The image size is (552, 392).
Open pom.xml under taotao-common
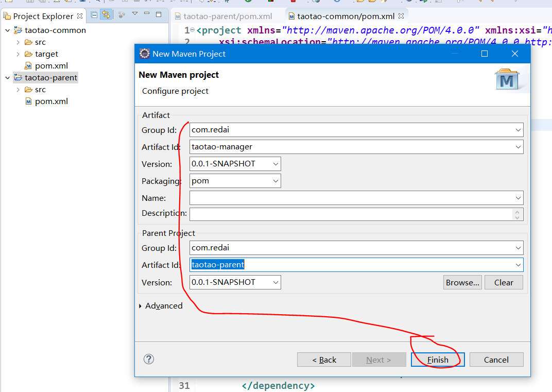[x=51, y=66]
